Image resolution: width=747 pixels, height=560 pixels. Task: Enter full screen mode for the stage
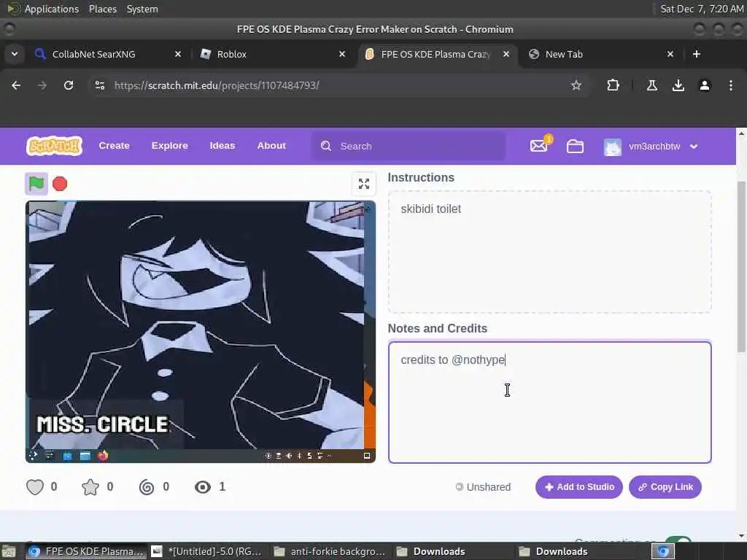coord(364,184)
